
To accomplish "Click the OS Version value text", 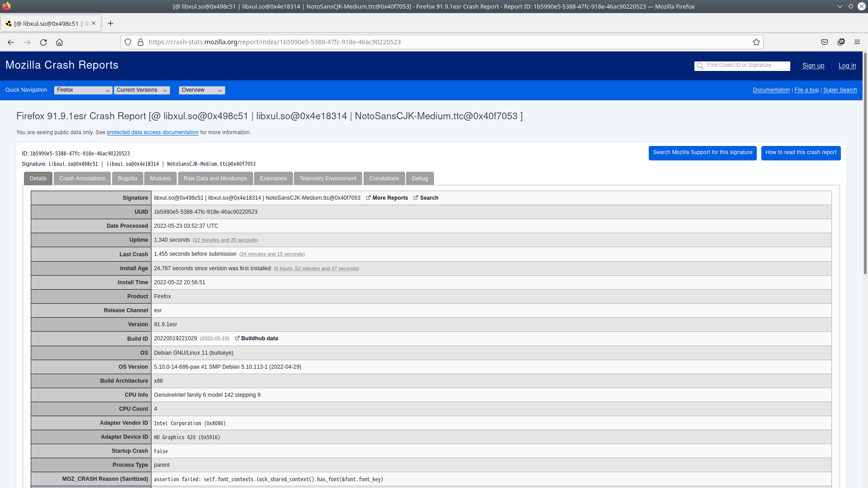I will tap(227, 367).
